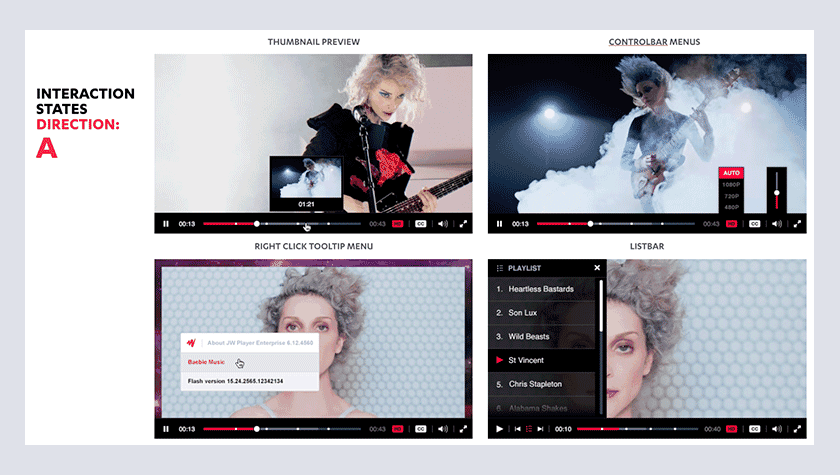
Task: Click About JW Player Enterprise menu entry
Action: (255, 342)
